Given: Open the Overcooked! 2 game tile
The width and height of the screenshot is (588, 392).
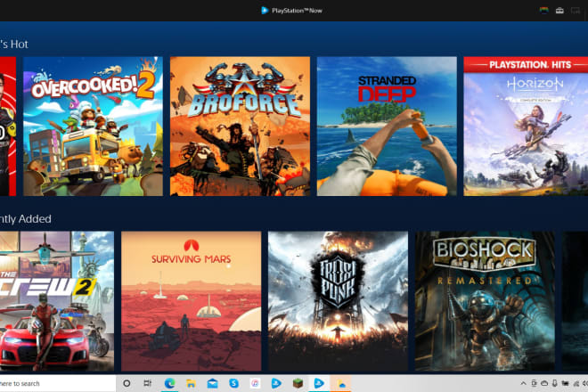Looking at the screenshot, I should (x=93, y=126).
